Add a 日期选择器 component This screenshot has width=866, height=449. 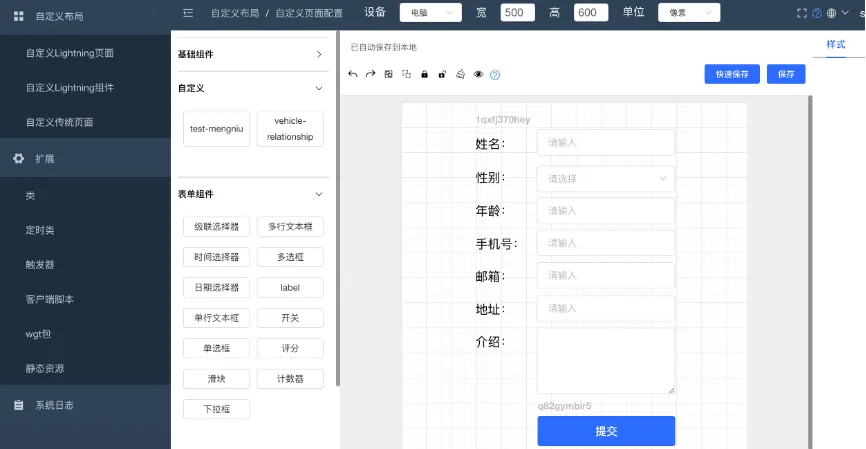216,287
